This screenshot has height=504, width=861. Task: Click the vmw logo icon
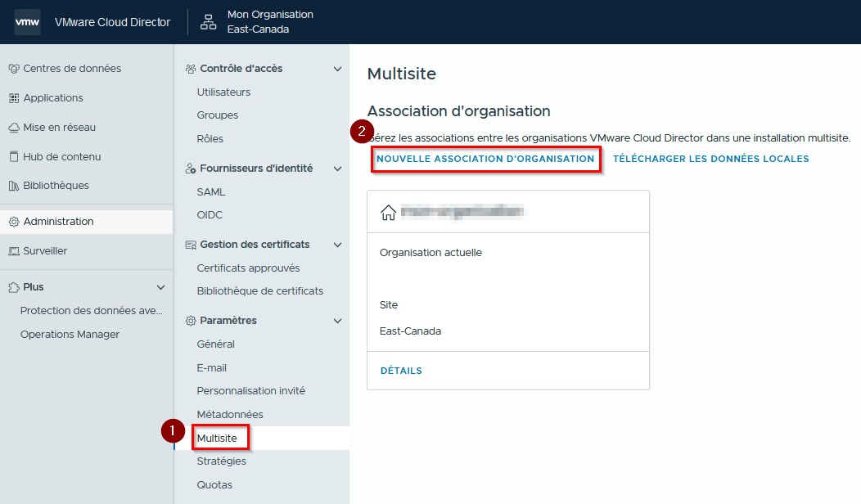[x=27, y=22]
